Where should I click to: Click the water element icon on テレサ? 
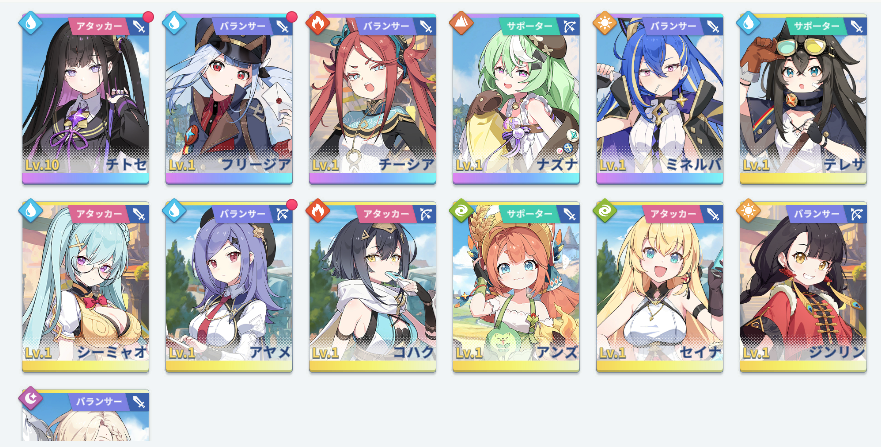749,23
